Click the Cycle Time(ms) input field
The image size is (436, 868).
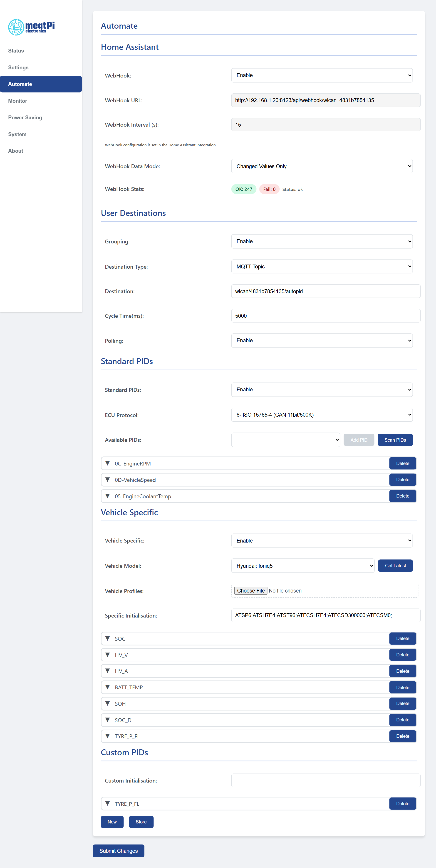(326, 316)
